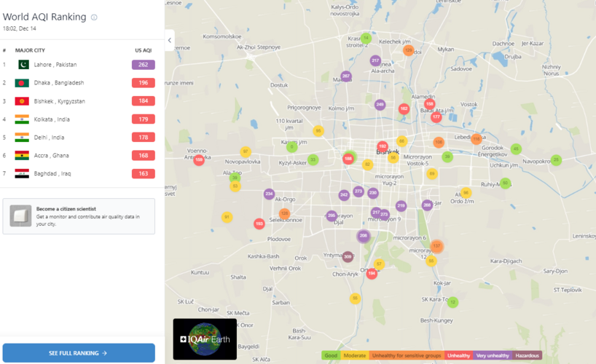Select the orange 137 station marker
Screen dimensions: 596x364
coord(436,246)
